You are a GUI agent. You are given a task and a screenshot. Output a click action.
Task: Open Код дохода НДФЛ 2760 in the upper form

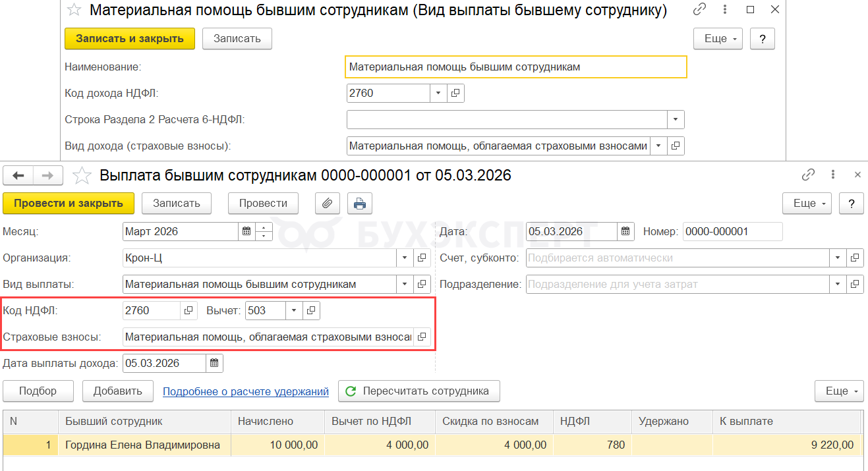coord(455,93)
